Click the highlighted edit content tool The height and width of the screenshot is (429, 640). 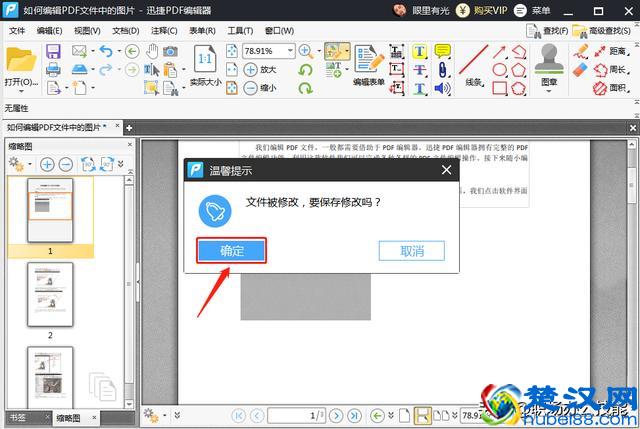(334, 51)
